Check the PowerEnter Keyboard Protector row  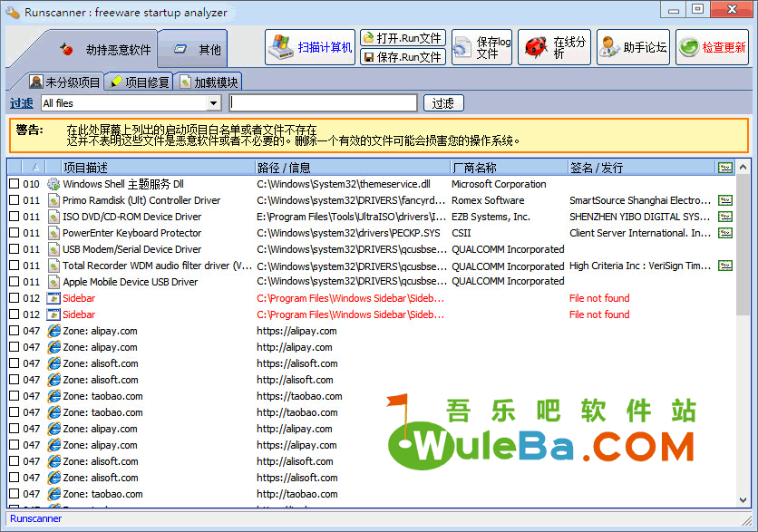point(15,232)
